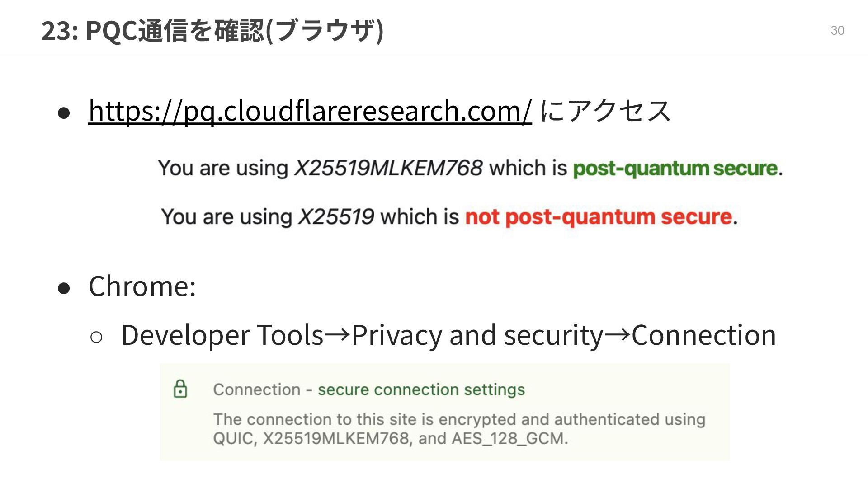This screenshot has width=868, height=488.
Task: Click the arrow between Developer Tools and Privacy
Action: click(337, 335)
